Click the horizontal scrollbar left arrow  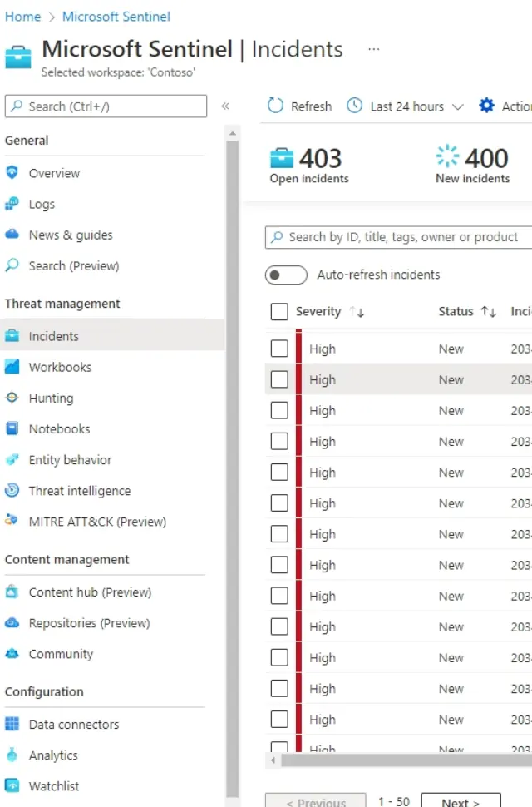click(273, 760)
